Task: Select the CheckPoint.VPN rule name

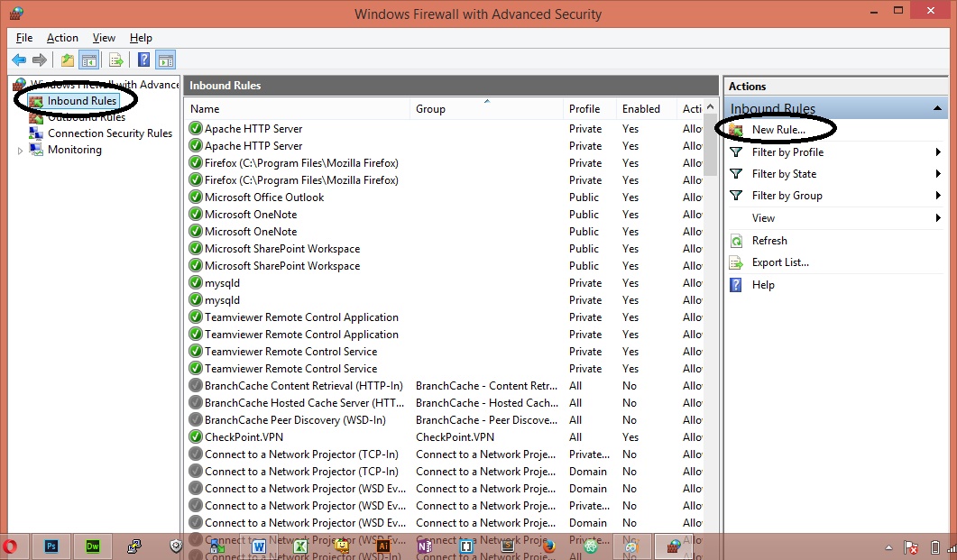Action: click(x=244, y=436)
